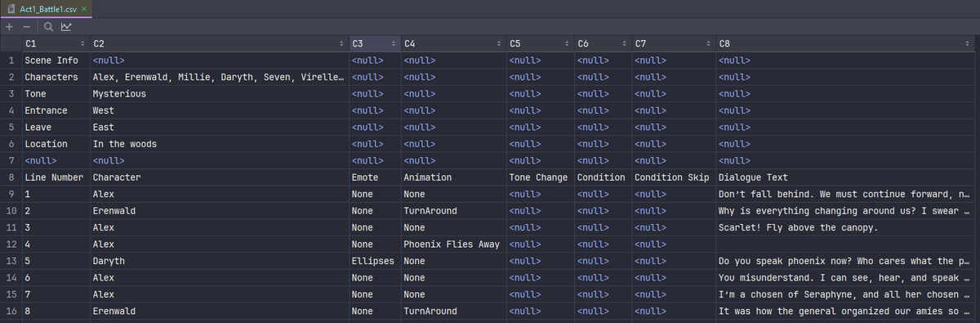The image size is (980, 323).
Task: Select row number 16 header
Action: click(11, 311)
